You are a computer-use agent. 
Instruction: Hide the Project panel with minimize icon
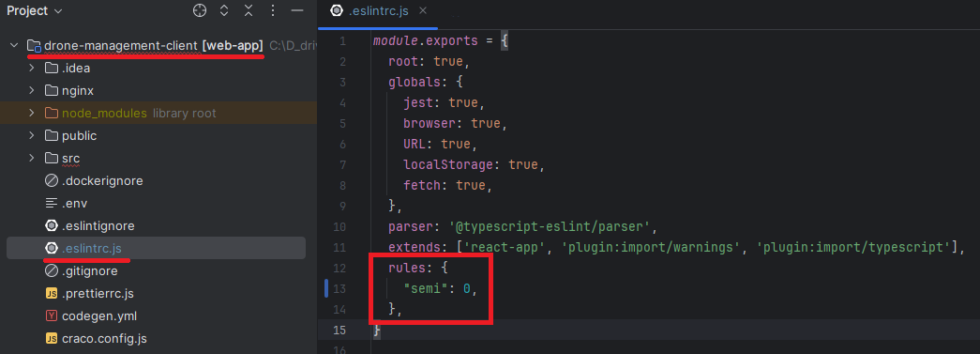[x=297, y=10]
